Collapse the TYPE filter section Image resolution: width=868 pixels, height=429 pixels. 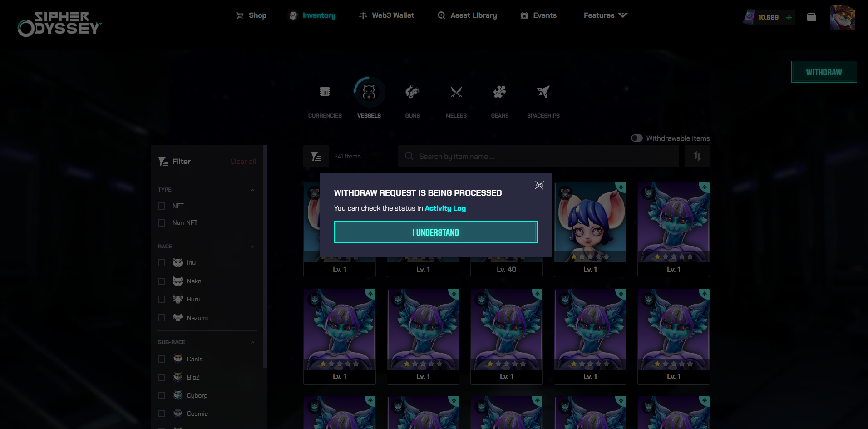coord(253,190)
